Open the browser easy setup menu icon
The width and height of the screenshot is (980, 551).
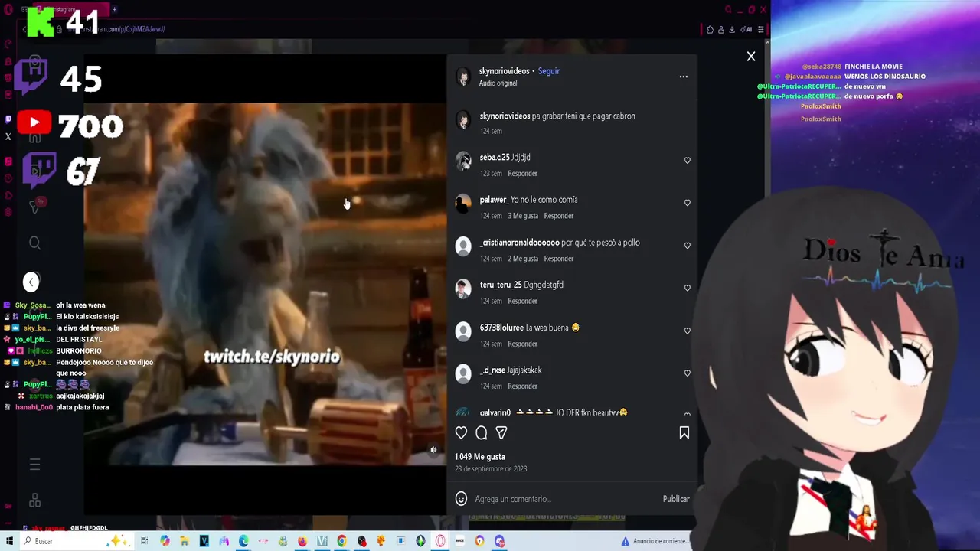click(x=760, y=29)
